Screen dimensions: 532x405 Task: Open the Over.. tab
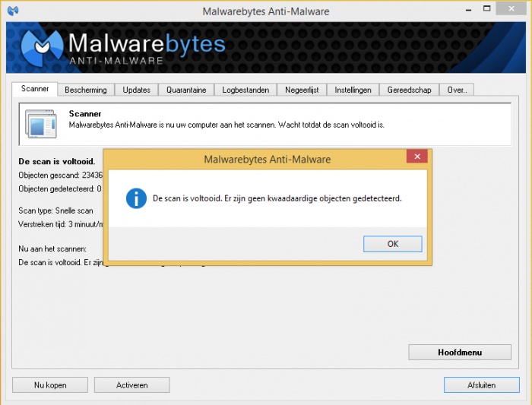tap(457, 90)
